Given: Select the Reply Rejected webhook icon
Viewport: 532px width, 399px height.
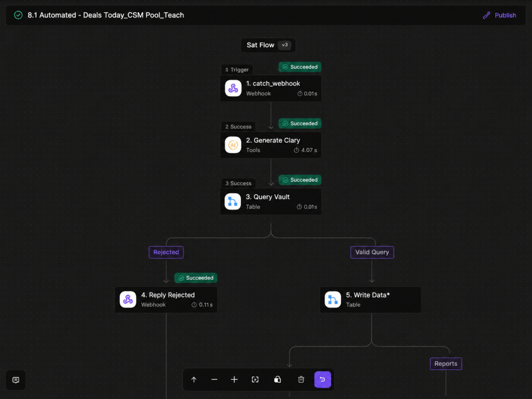Looking at the screenshot, I should pyautogui.click(x=128, y=299).
